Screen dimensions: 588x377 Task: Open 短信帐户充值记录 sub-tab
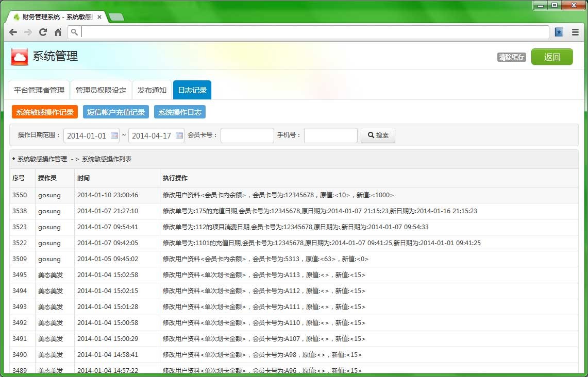(x=116, y=112)
